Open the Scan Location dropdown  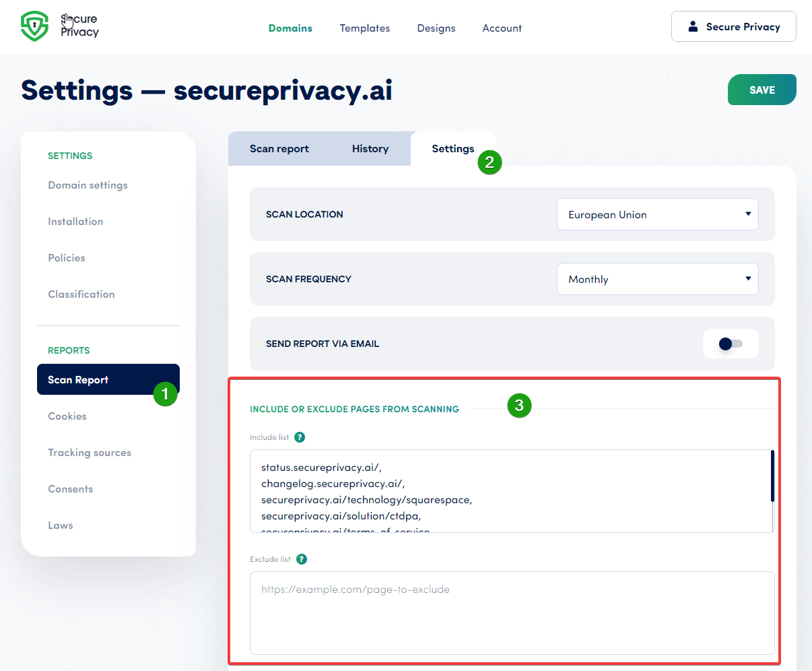(x=657, y=214)
